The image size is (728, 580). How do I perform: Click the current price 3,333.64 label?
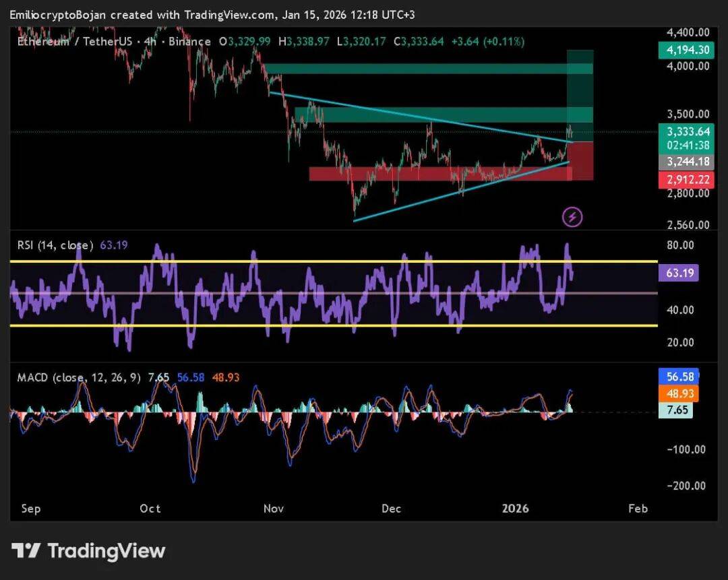(683, 131)
